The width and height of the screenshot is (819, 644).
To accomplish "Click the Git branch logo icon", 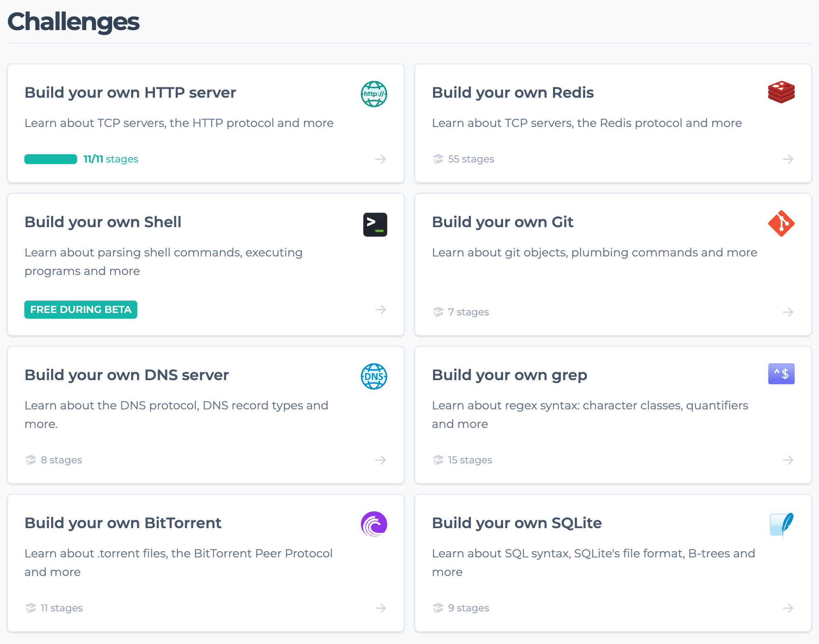I will (781, 223).
